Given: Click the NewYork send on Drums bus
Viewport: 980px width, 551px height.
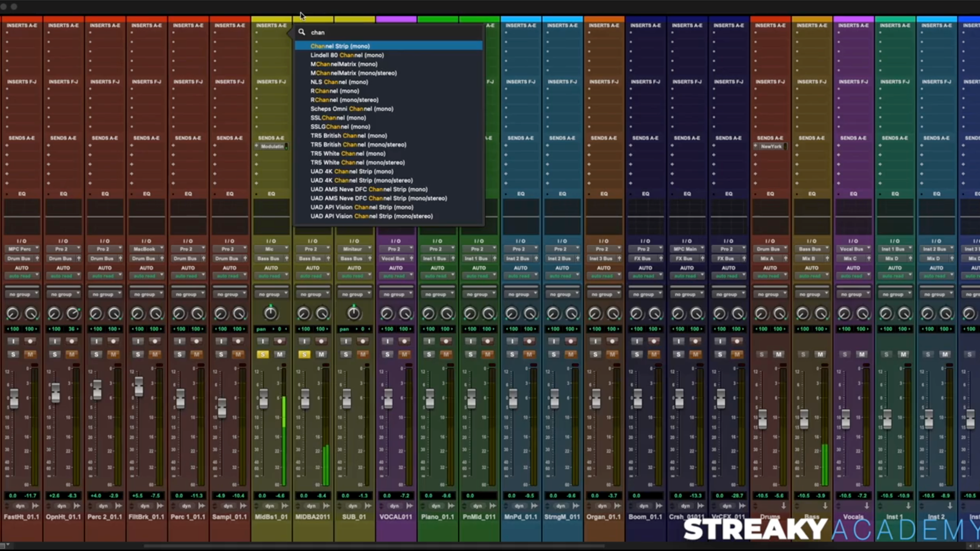Looking at the screenshot, I should pos(770,146).
